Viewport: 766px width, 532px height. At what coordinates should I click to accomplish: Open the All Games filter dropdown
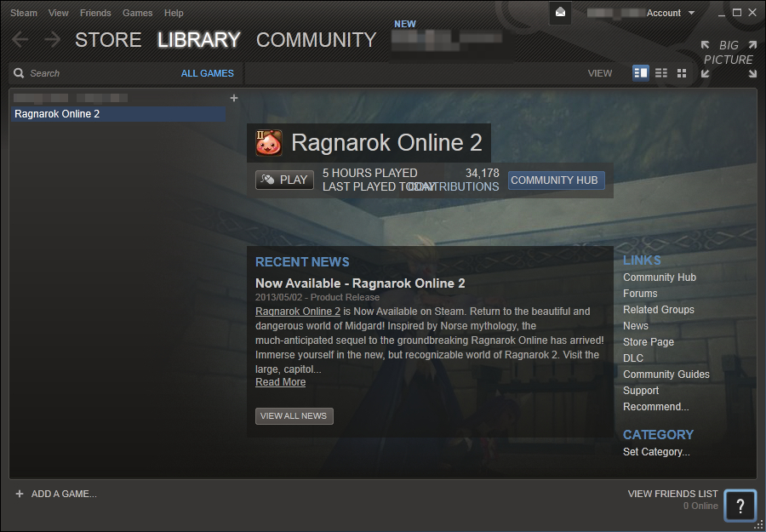[x=207, y=73]
